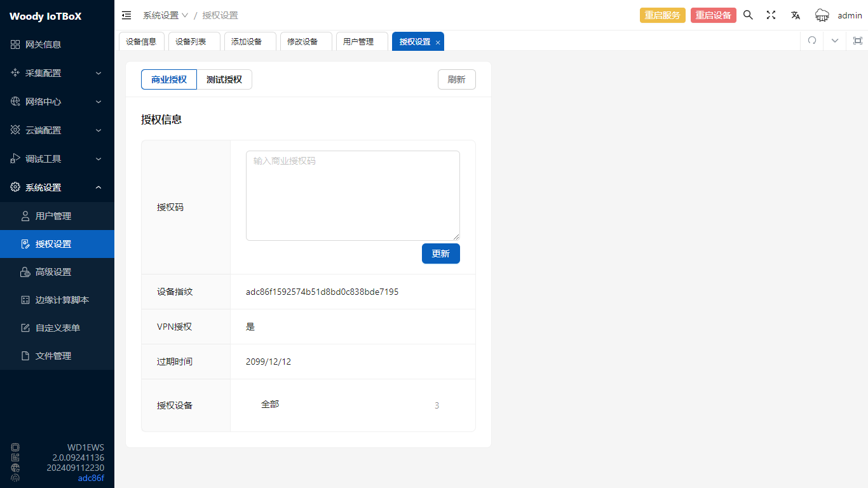Image resolution: width=868 pixels, height=488 pixels.
Task: Expand the 采集配置 menu
Action: (x=57, y=73)
